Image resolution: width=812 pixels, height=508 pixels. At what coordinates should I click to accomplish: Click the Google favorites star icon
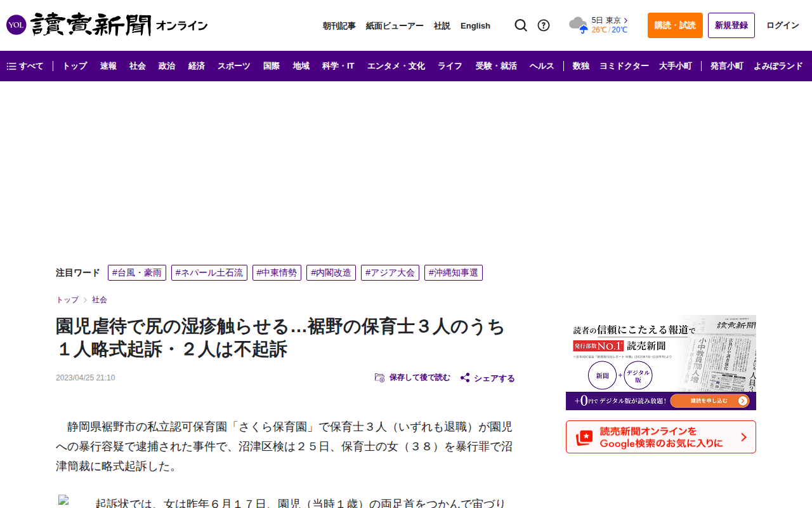(x=584, y=438)
